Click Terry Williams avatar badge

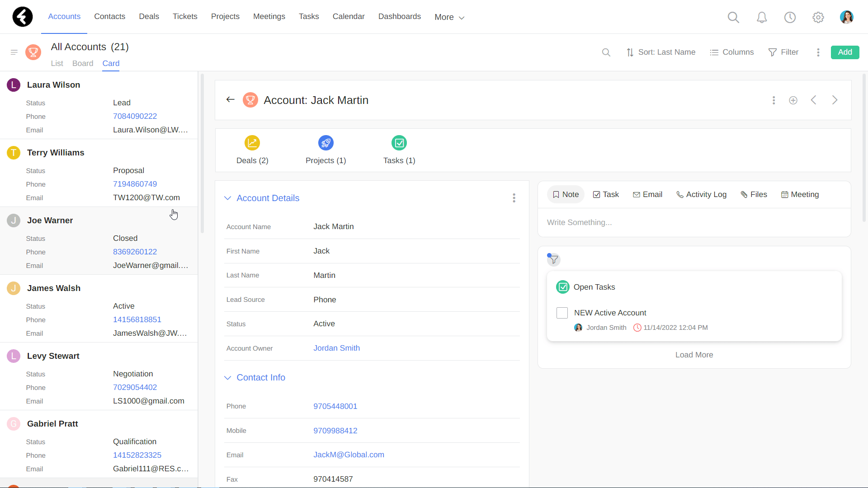coord(14,153)
